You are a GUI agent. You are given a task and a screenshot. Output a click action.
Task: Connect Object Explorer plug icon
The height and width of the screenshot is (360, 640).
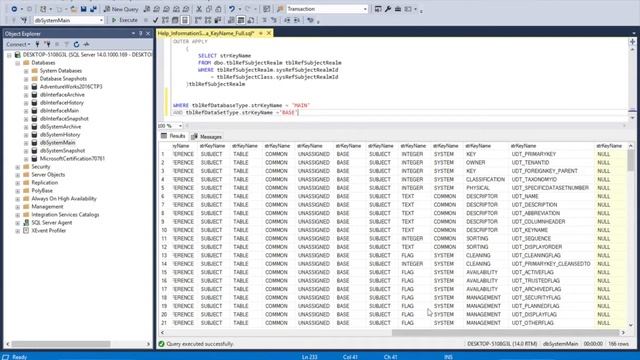coord(38,44)
